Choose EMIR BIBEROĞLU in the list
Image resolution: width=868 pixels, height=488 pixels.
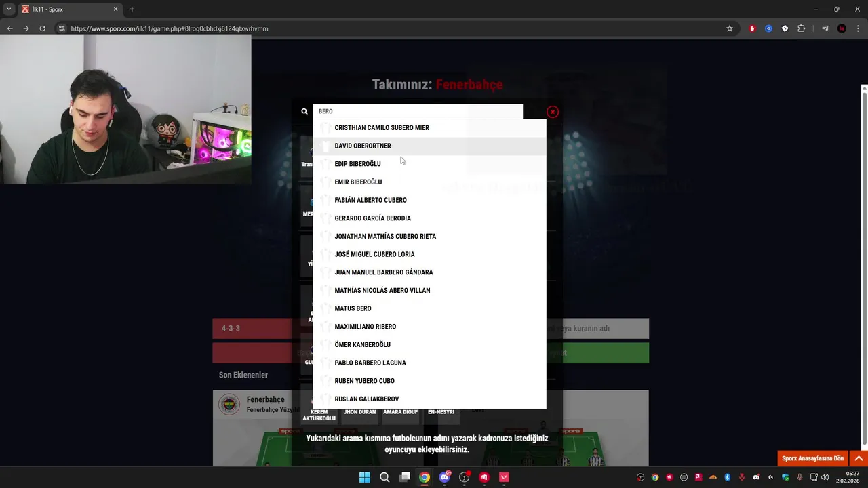click(x=430, y=182)
